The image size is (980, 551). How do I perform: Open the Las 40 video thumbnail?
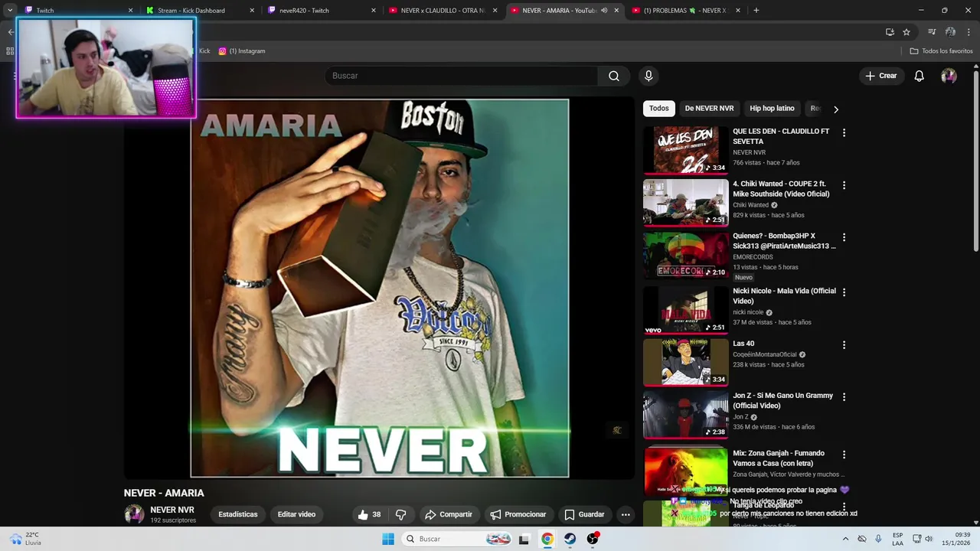[x=685, y=362]
